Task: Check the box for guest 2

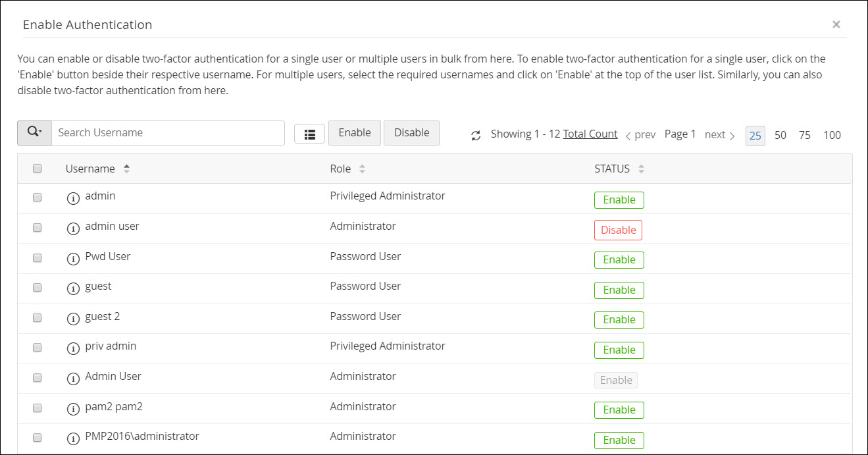Action: tap(38, 317)
